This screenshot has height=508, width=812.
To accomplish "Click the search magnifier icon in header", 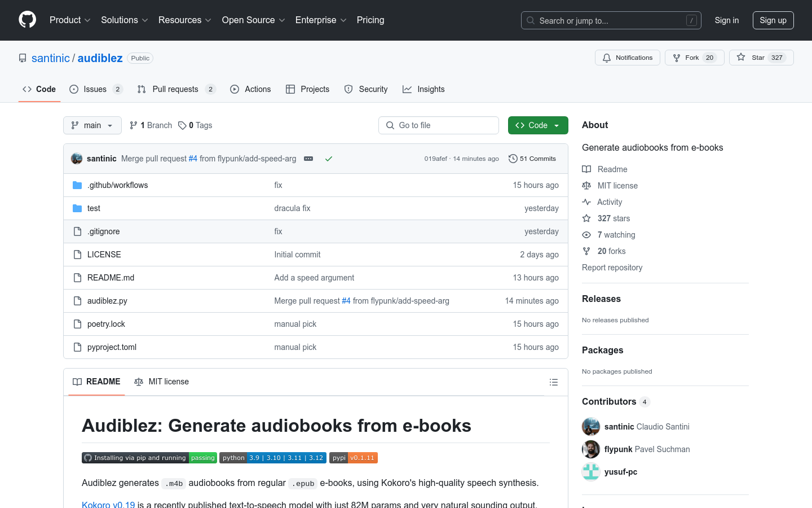I will (x=531, y=20).
